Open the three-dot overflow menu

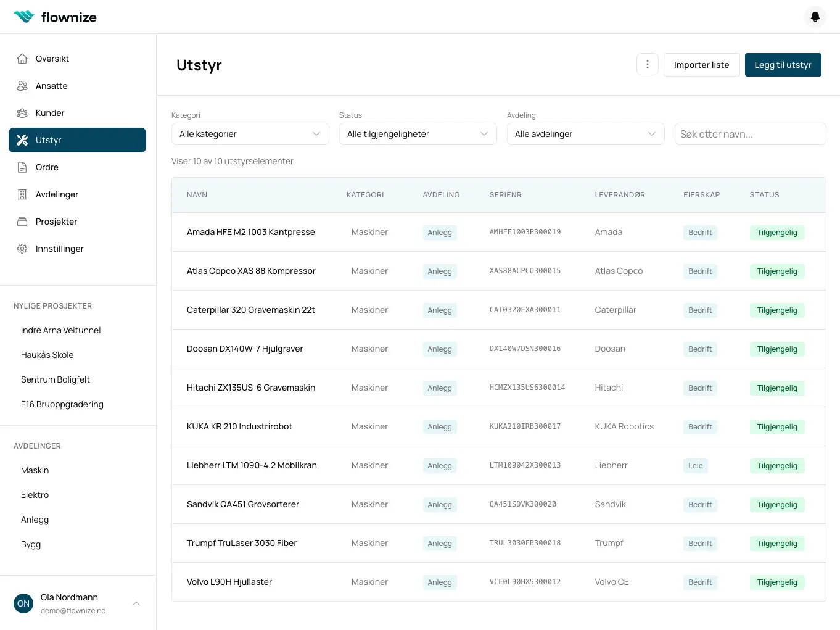coord(647,64)
